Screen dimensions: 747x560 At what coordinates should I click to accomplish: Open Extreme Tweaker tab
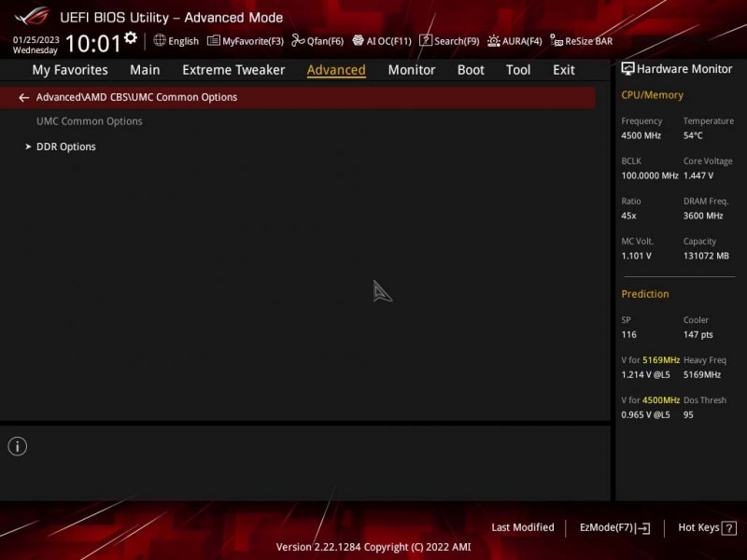point(233,70)
